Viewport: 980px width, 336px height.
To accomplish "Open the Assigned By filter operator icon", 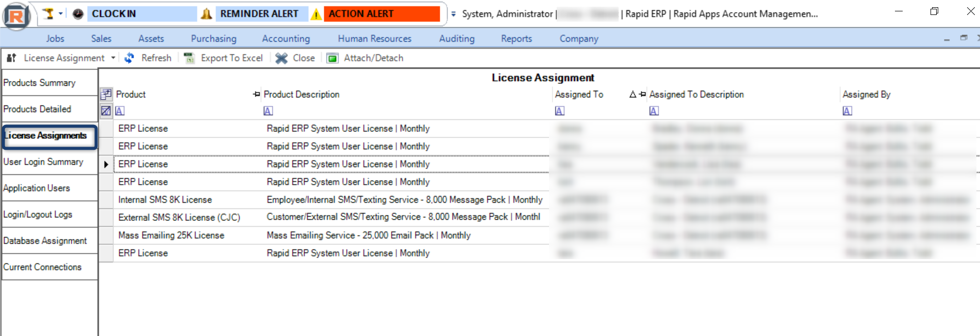I will click(x=848, y=111).
